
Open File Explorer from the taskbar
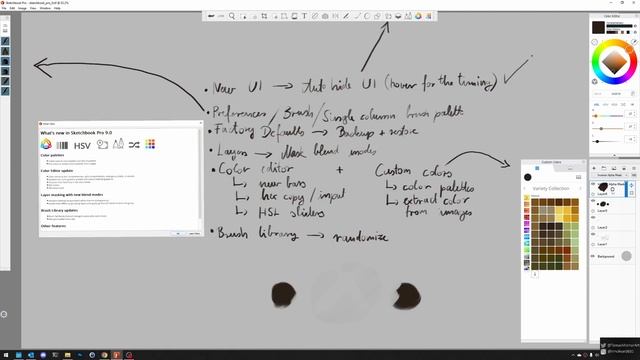(x=67, y=355)
